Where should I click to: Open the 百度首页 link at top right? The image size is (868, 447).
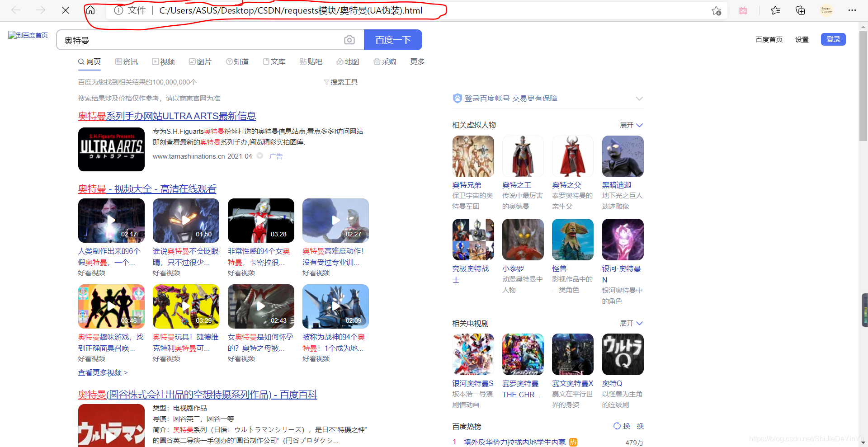[769, 39]
